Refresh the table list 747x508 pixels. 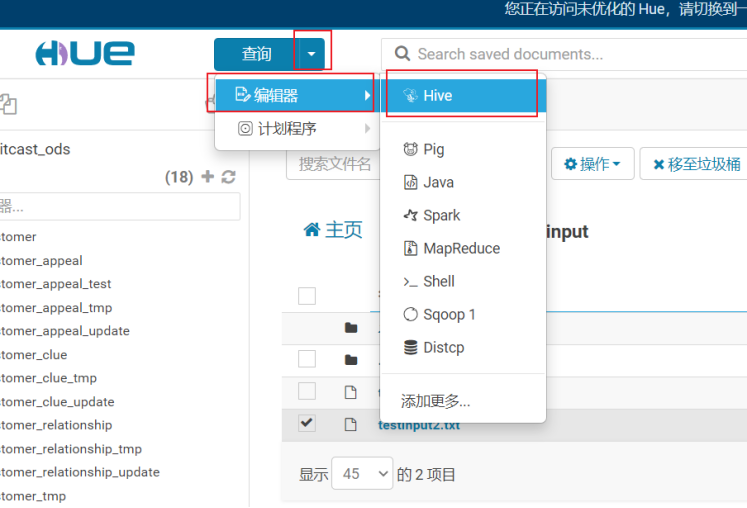(229, 177)
